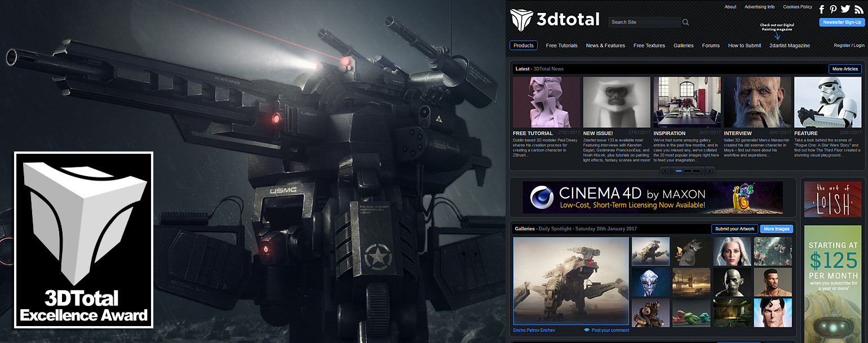The height and width of the screenshot is (343, 868).
Task: Open the Products menu
Action: (x=524, y=46)
